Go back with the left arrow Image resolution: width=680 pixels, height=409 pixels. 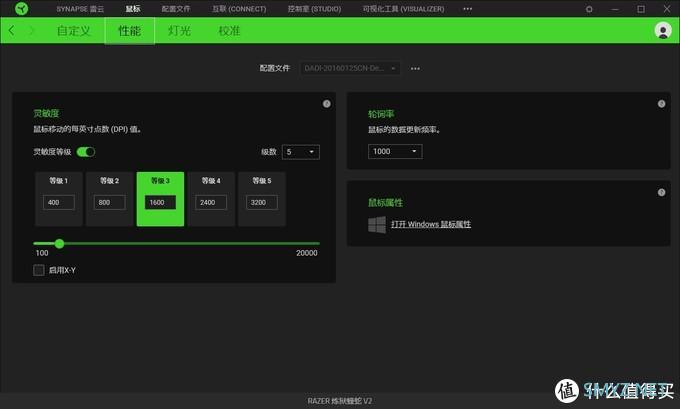coord(11,30)
